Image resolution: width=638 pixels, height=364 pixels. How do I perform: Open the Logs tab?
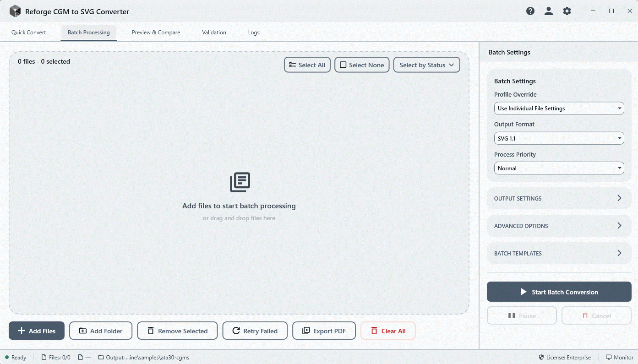(254, 32)
